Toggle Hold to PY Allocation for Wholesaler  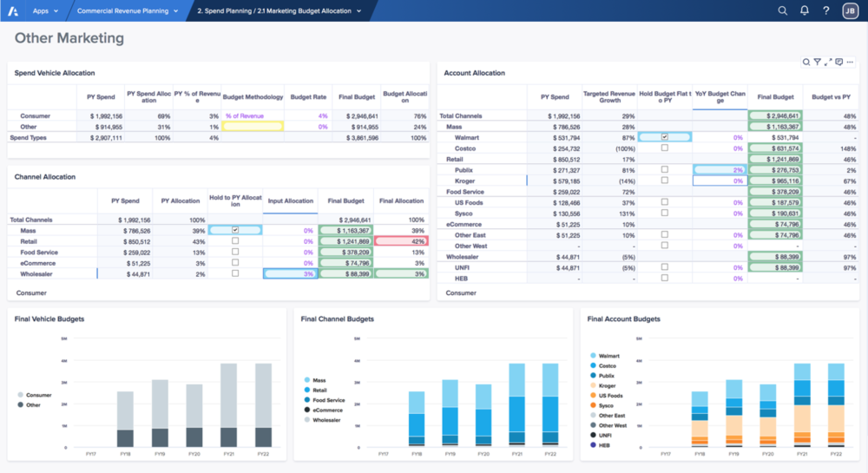[235, 273]
